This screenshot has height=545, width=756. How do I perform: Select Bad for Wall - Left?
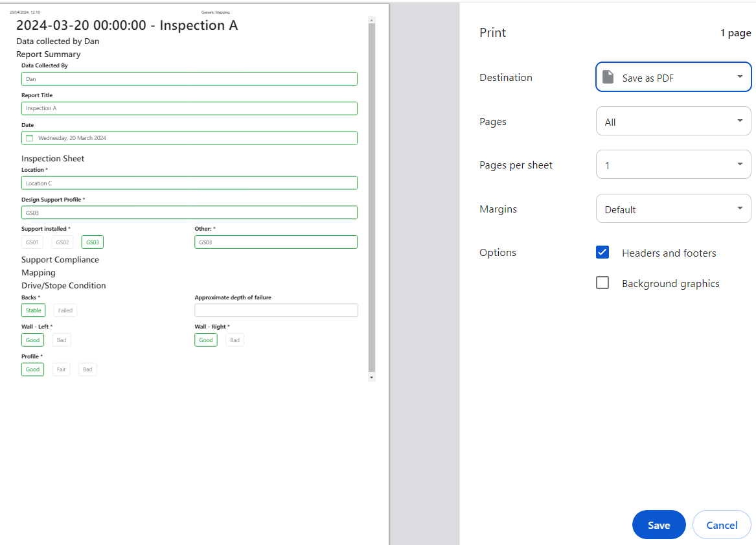coord(62,340)
